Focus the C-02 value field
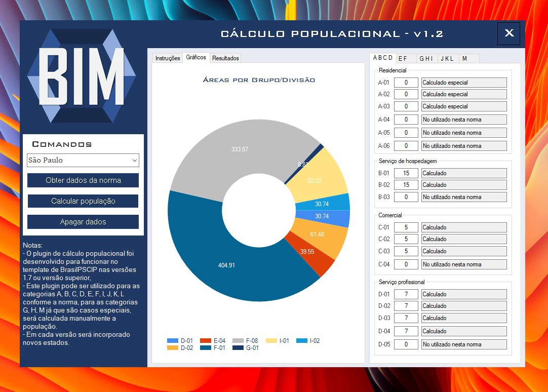This screenshot has height=392, width=548. pos(406,239)
